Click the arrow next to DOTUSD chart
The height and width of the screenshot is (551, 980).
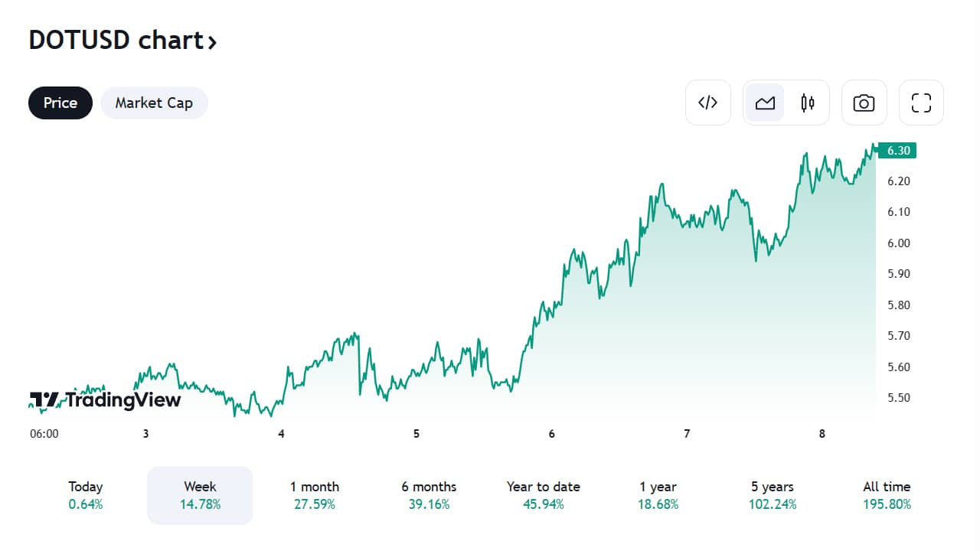coord(212,41)
